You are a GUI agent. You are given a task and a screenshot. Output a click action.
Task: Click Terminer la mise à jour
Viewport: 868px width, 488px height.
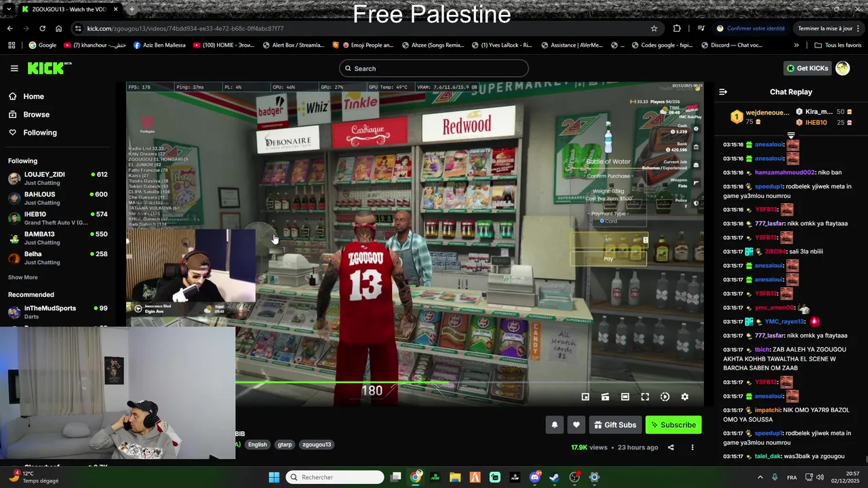coord(825,28)
